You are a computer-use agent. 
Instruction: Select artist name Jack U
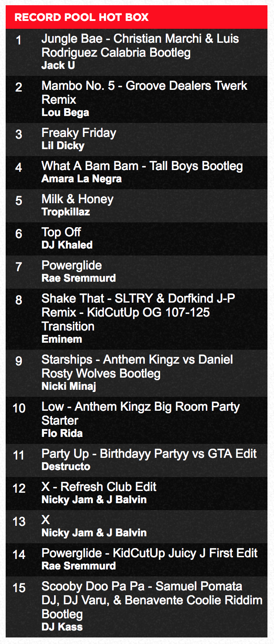58,65
